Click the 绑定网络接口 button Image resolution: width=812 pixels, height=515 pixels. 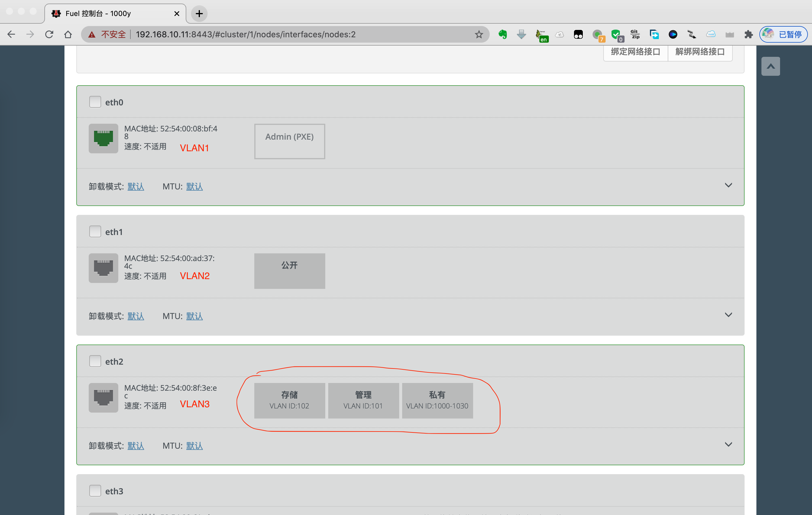(636, 52)
